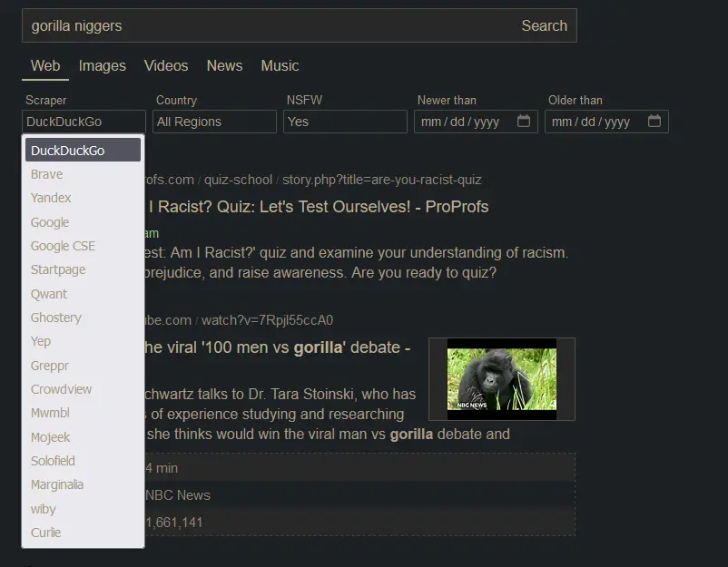The height and width of the screenshot is (567, 728).
Task: Click the Older than date field
Action: pos(607,122)
